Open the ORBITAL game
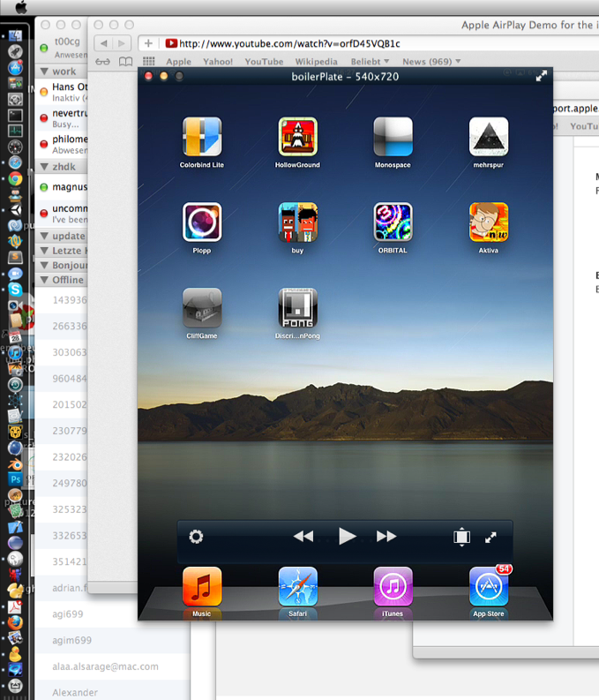The height and width of the screenshot is (700, 599). point(393,222)
